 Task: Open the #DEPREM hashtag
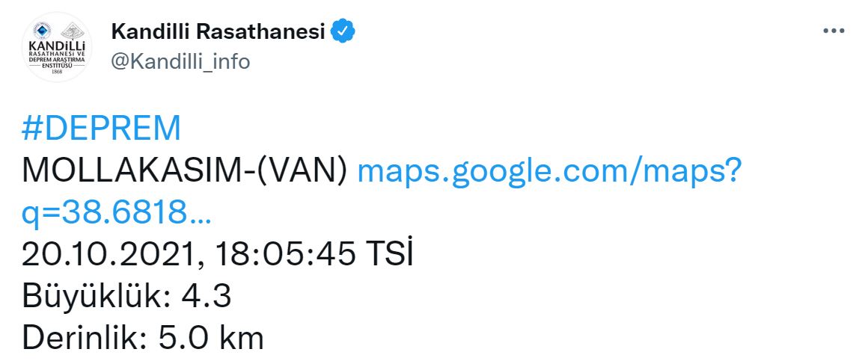coord(102,129)
